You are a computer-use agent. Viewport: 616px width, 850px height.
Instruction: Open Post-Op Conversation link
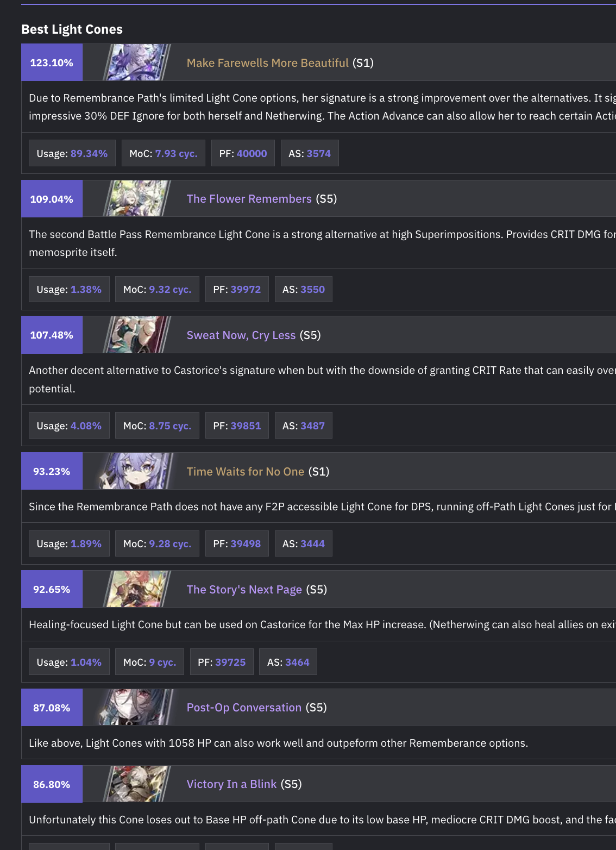tap(244, 708)
